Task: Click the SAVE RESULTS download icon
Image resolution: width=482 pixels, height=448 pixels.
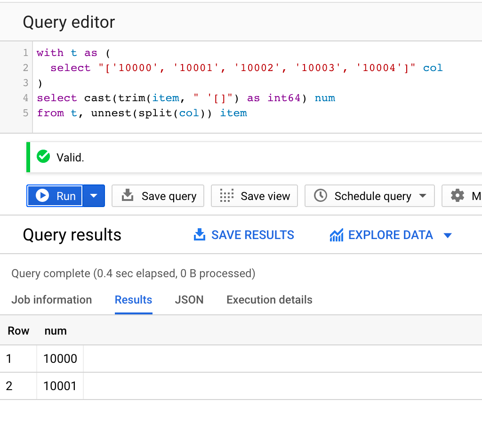Action: coord(200,234)
